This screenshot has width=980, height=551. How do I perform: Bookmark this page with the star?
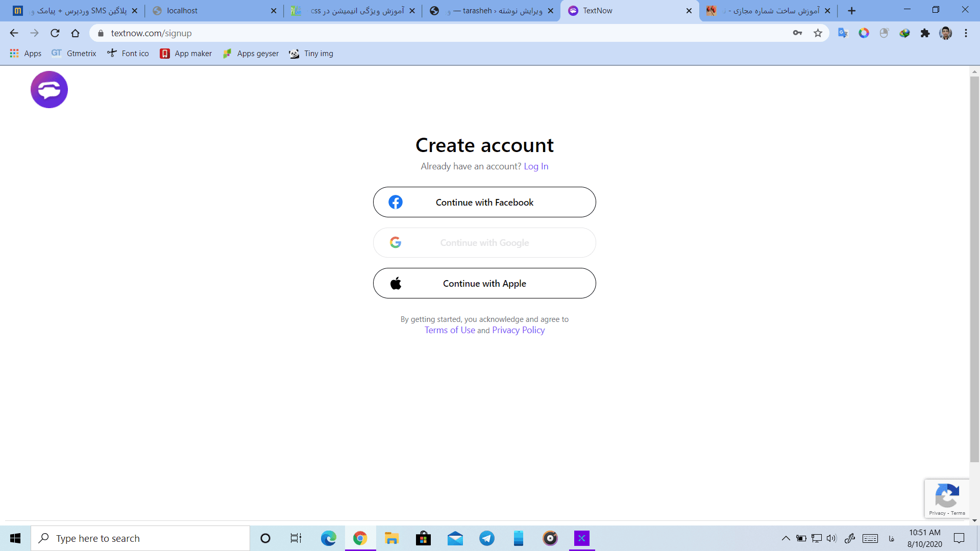pos(818,33)
